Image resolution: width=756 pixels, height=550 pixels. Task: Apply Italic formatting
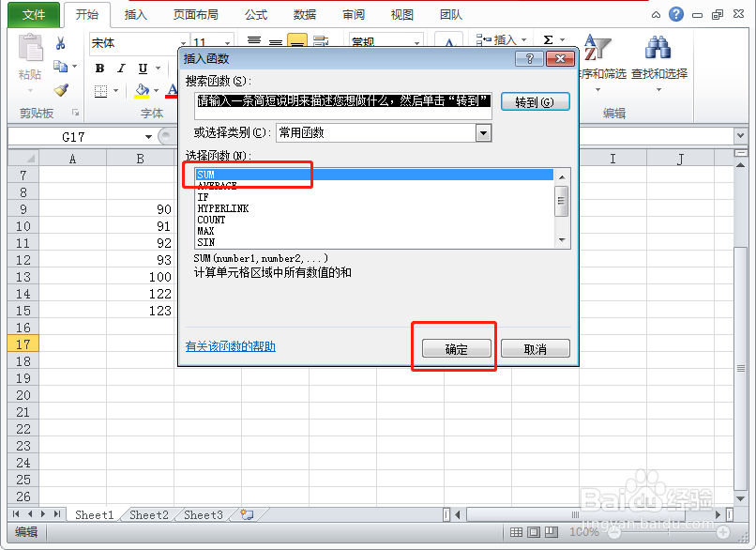tap(121, 68)
